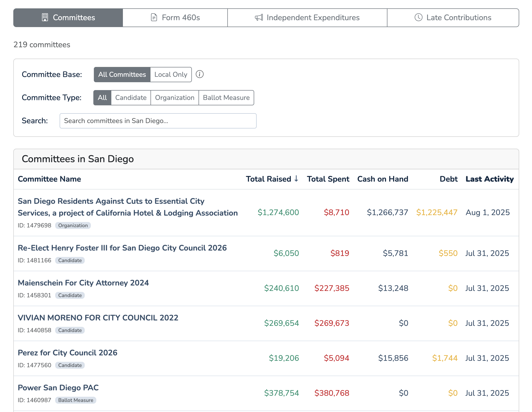Click the info icon beside Local Only
The height and width of the screenshot is (412, 532).
(x=199, y=74)
